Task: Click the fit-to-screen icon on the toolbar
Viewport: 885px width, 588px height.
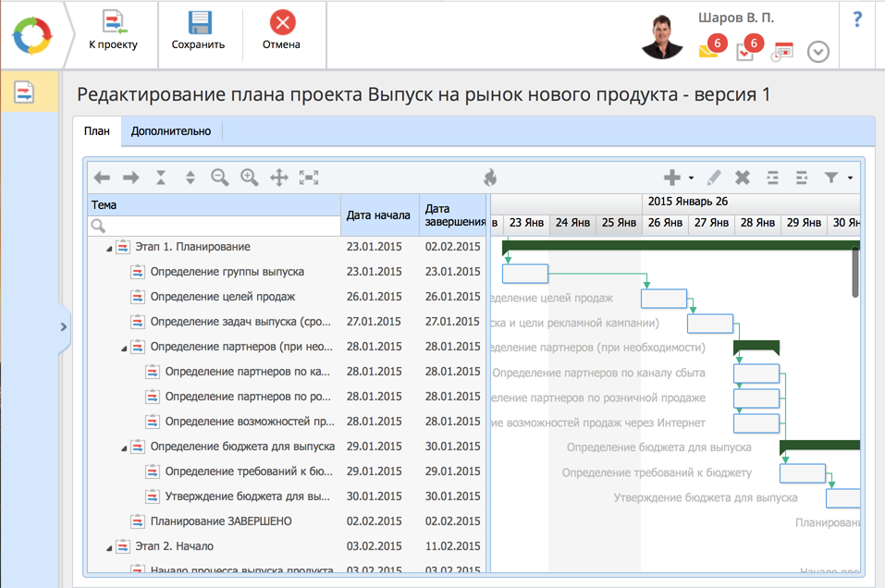Action: point(309,178)
